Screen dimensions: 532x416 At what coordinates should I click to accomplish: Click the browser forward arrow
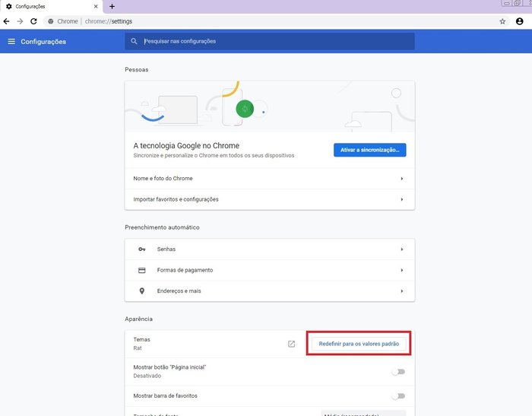click(20, 21)
